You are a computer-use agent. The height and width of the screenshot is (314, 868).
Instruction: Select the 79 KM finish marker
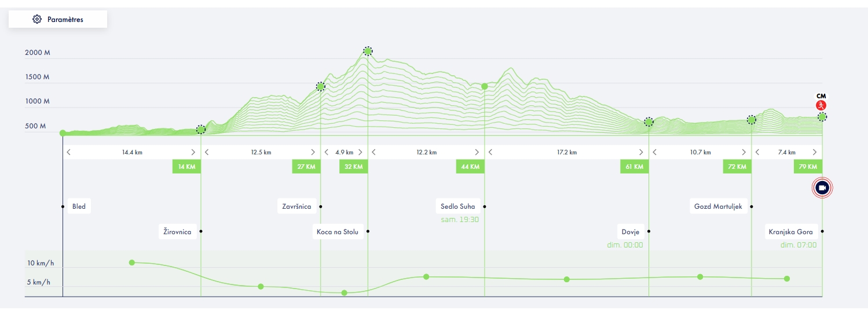tap(808, 167)
